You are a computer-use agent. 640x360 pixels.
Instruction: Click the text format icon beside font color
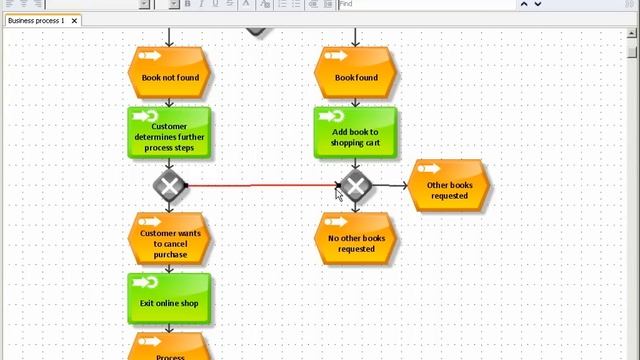point(265,4)
